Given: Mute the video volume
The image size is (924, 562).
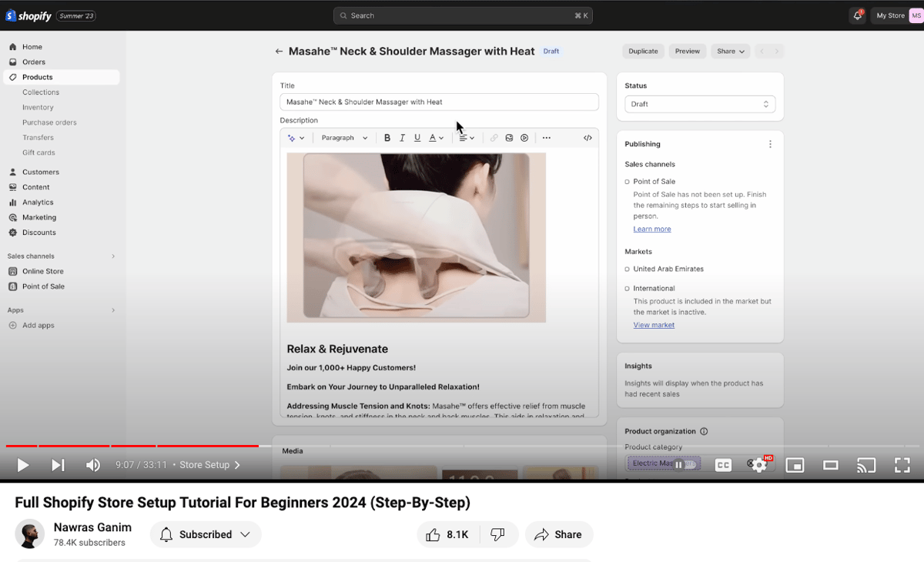Looking at the screenshot, I should 93,465.
